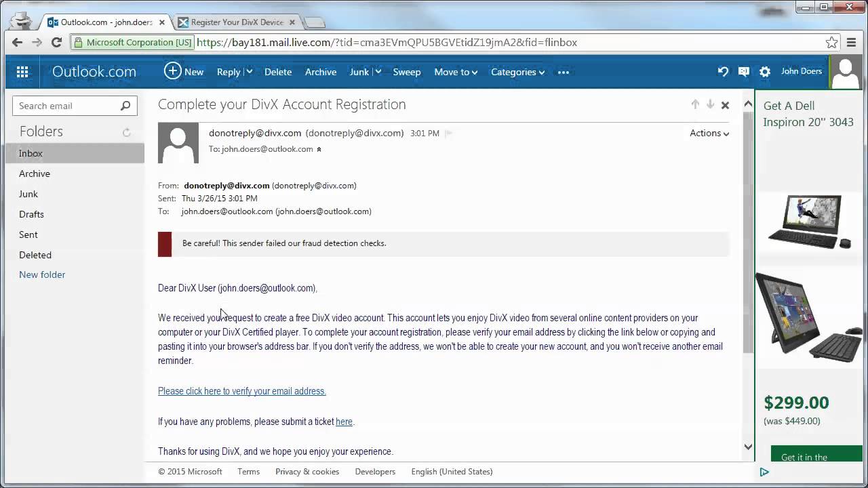Open the settings gear icon
Screen dimensions: 868x488
point(765,72)
